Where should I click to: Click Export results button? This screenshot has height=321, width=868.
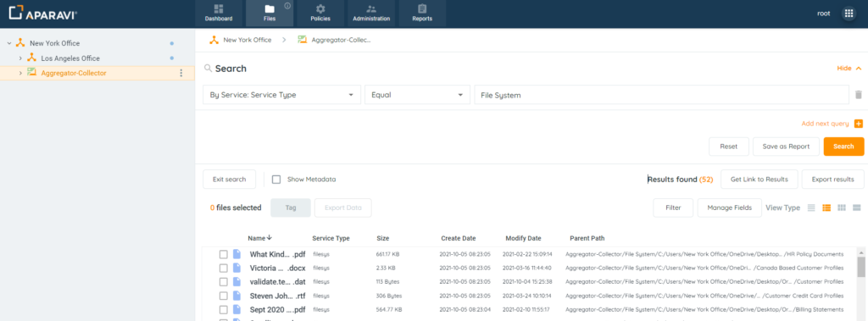832,180
